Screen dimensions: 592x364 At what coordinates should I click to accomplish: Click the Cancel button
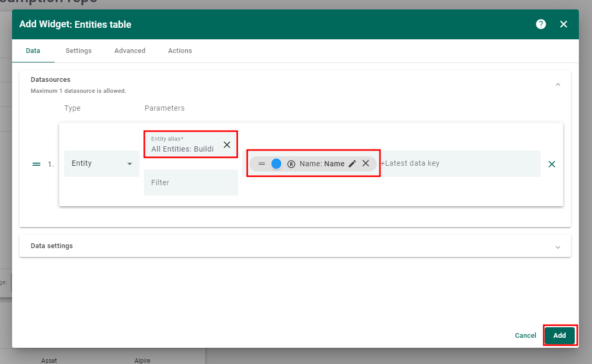click(x=525, y=336)
